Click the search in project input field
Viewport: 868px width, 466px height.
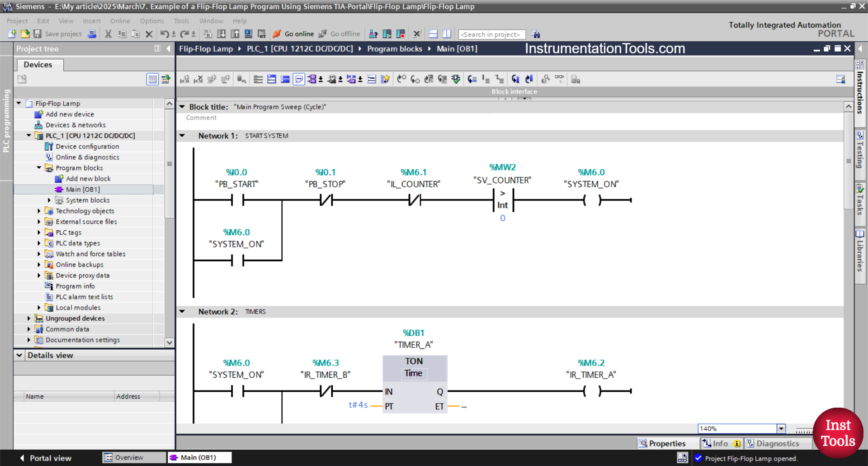(x=492, y=34)
